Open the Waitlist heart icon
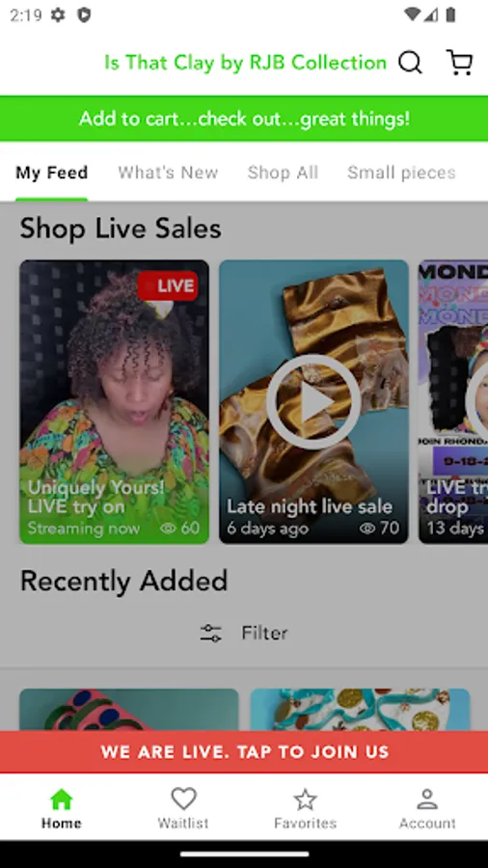 tap(183, 800)
